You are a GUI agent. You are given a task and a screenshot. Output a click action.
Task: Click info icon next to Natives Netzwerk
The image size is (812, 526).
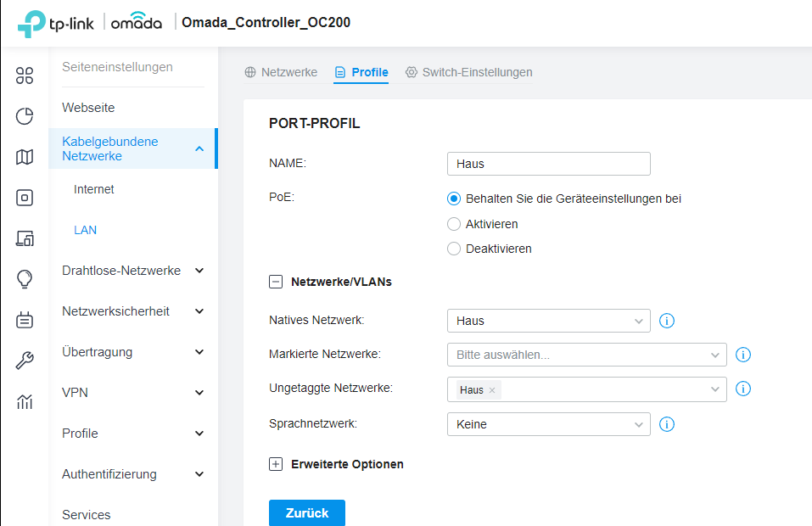pos(667,321)
